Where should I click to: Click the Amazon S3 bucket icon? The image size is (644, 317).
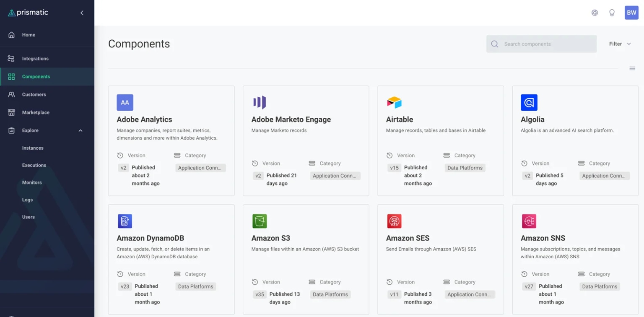tap(260, 221)
